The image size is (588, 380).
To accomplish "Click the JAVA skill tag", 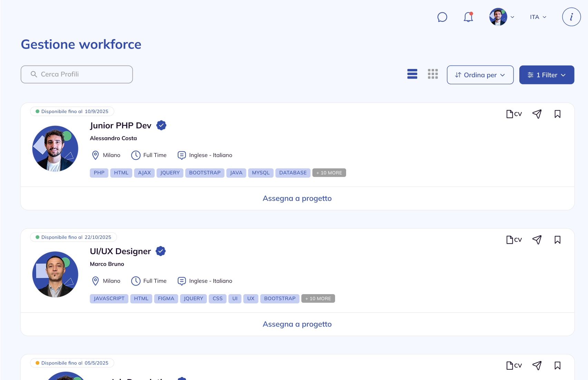I will coord(236,173).
